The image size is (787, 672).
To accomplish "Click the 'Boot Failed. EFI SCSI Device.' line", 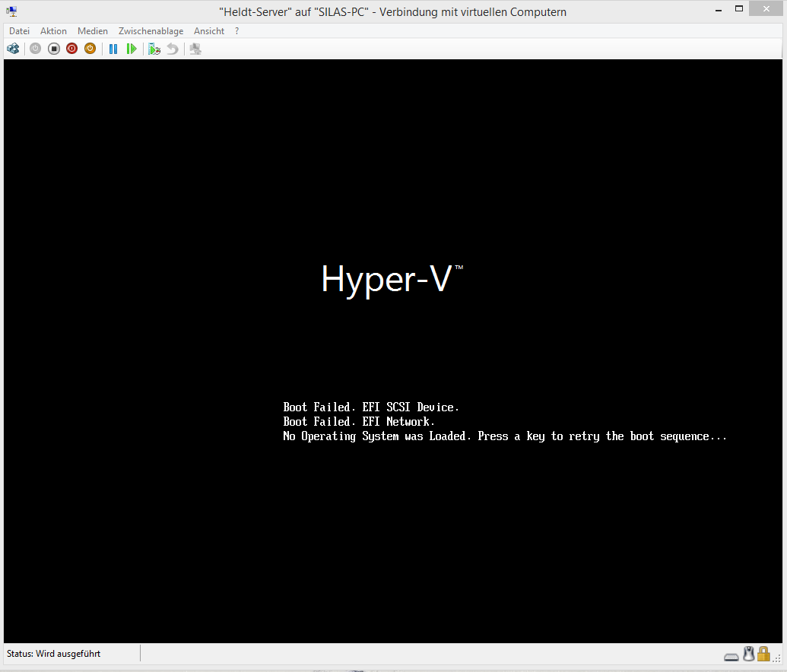I will [x=371, y=407].
